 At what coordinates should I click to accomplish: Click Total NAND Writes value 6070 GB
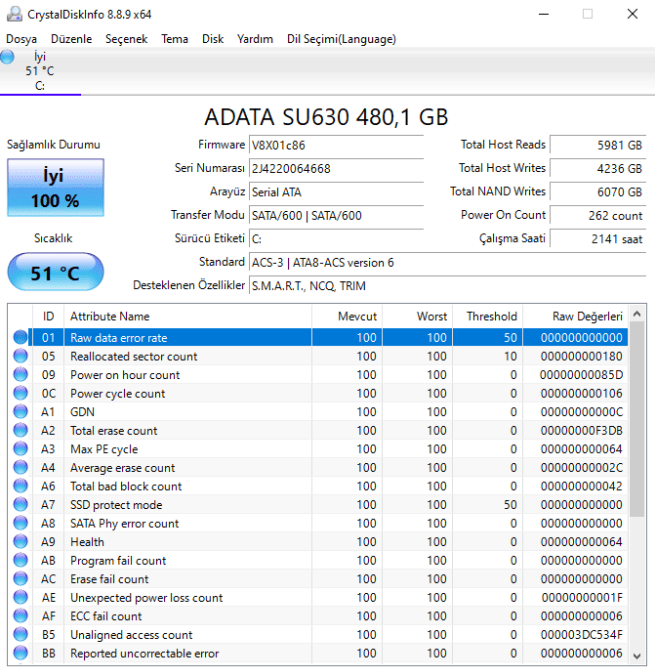click(598, 192)
